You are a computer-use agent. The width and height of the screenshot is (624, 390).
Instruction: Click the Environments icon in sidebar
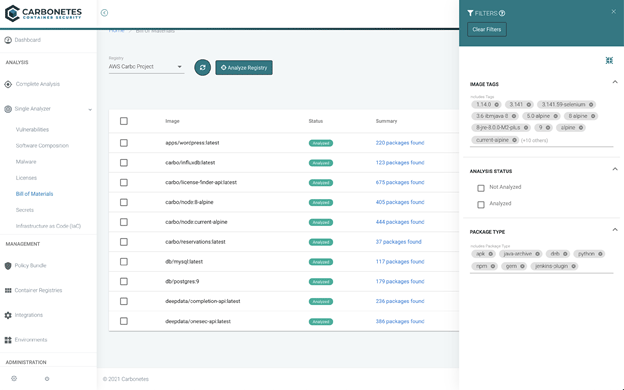(x=8, y=340)
